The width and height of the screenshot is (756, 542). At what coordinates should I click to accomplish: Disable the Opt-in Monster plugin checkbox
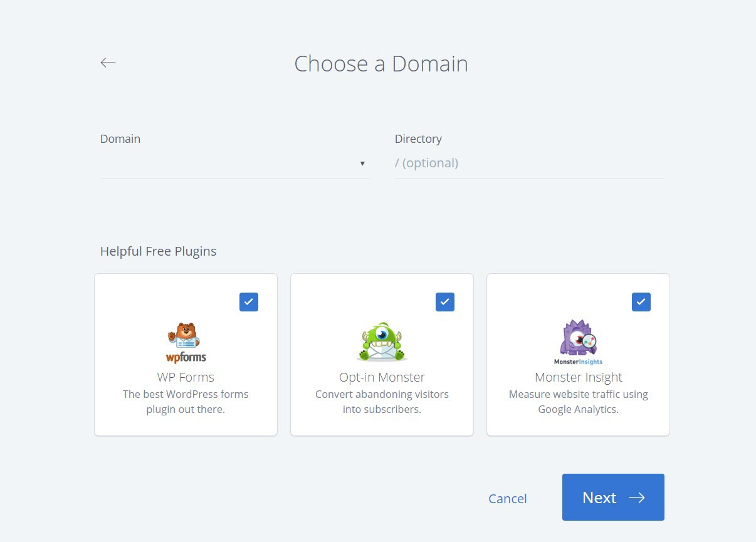coord(444,301)
